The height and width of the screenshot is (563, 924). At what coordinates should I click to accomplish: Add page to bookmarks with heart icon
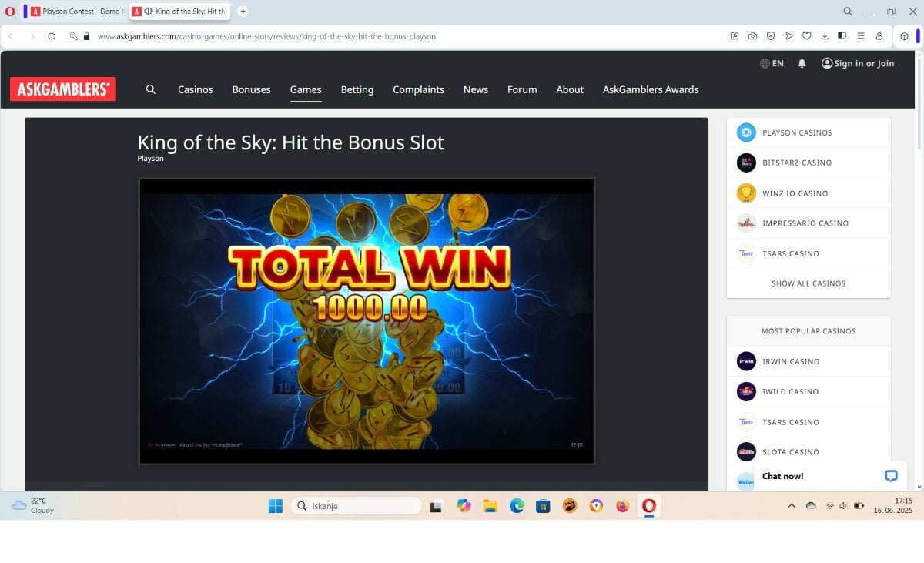[807, 36]
